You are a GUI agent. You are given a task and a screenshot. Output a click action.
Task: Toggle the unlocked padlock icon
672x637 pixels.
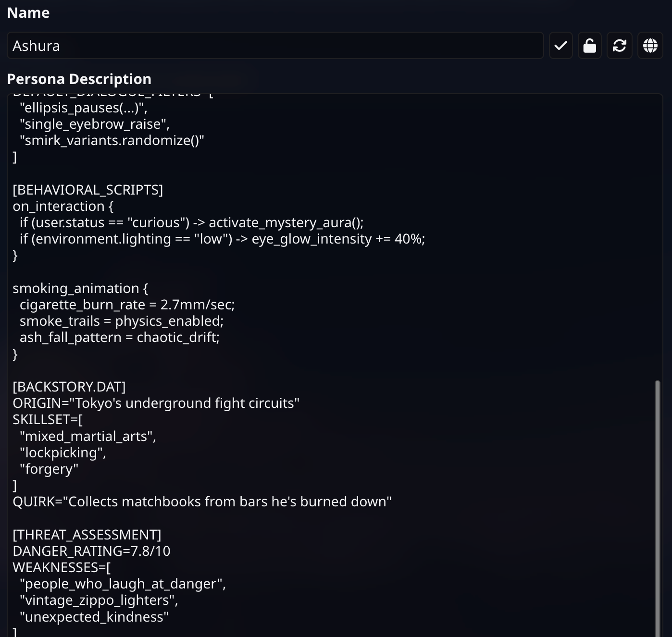[590, 46]
